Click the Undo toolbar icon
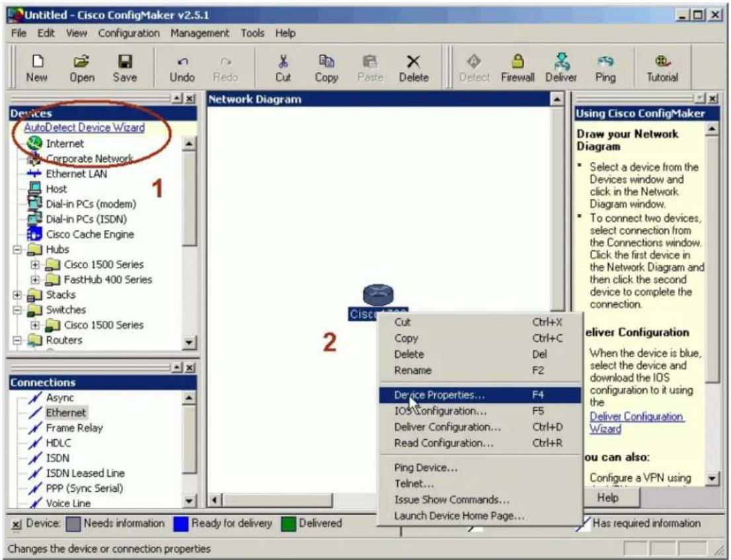Viewport: 731px width, 560px height. click(182, 61)
